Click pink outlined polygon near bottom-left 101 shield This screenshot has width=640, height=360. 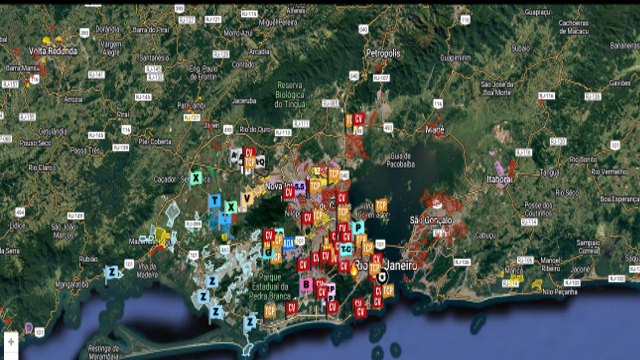[x=29, y=327]
